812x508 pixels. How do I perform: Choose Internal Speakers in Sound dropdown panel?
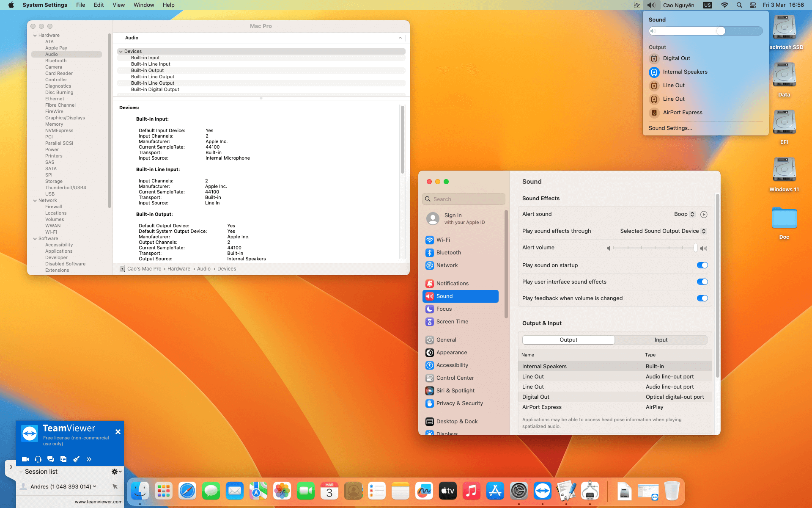[x=685, y=72]
